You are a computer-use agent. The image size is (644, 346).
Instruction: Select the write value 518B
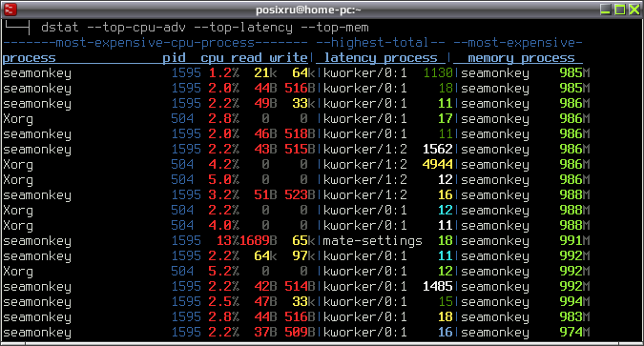tap(300, 134)
